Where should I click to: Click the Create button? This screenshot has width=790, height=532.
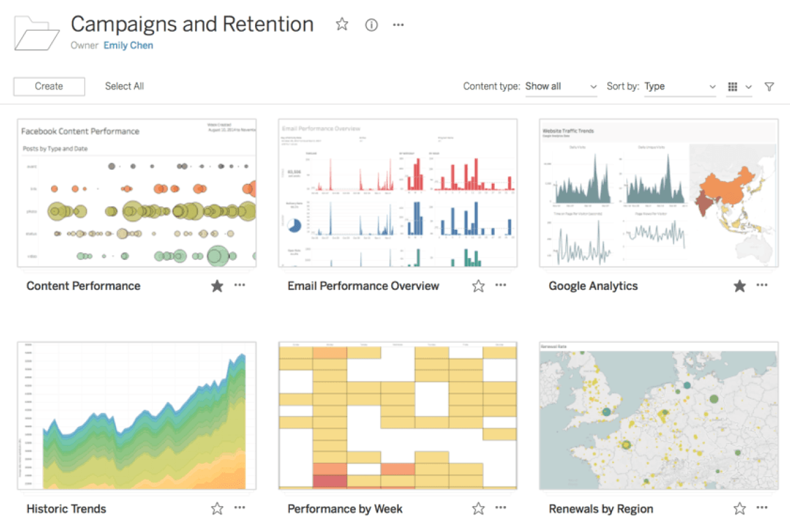point(49,86)
